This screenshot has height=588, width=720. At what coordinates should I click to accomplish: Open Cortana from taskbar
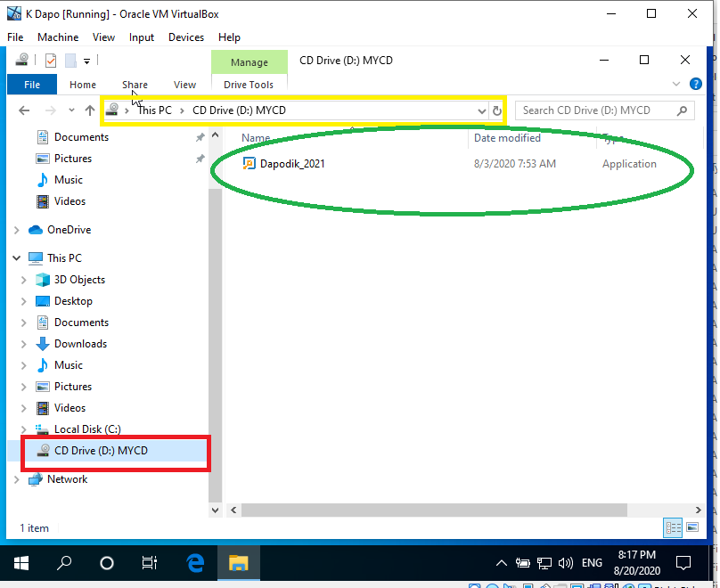pos(107,563)
